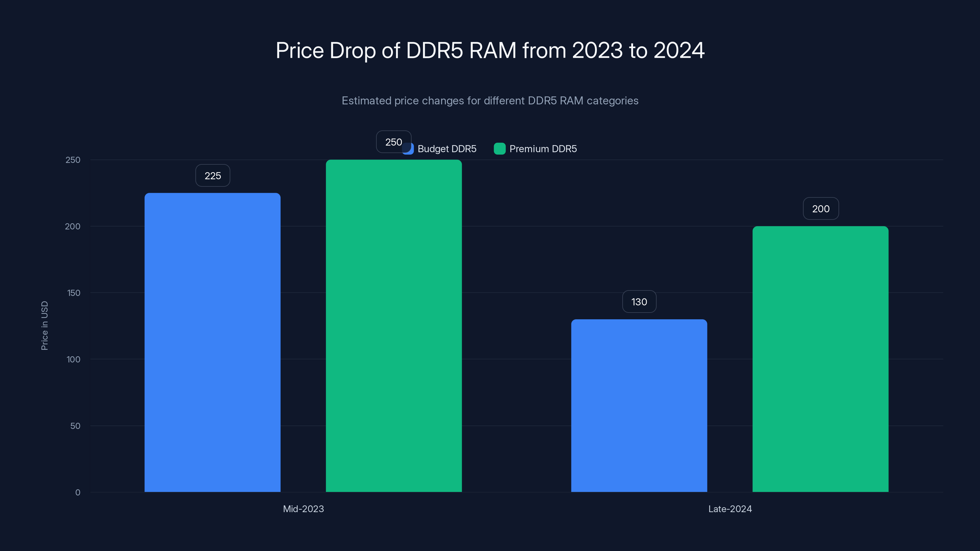Select the Mid-2023 axis label

303,509
